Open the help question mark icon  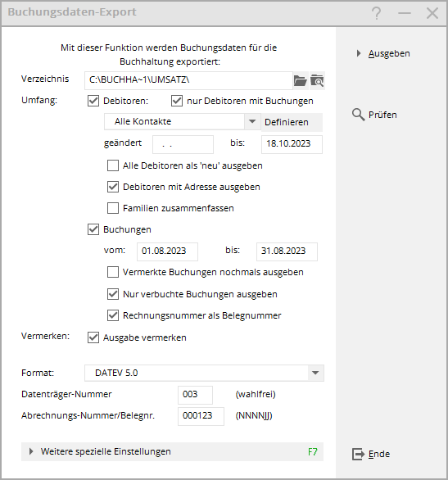pyautogui.click(x=377, y=13)
